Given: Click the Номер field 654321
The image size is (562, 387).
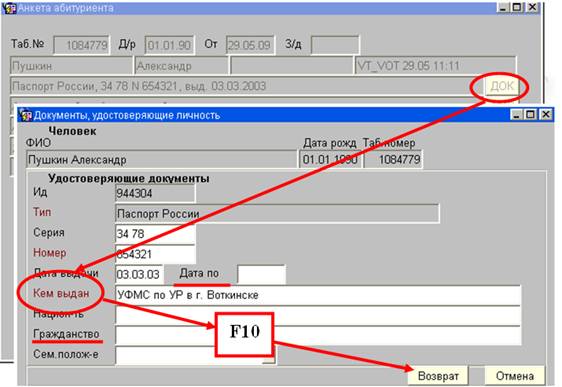Looking at the screenshot, I should click(155, 254).
